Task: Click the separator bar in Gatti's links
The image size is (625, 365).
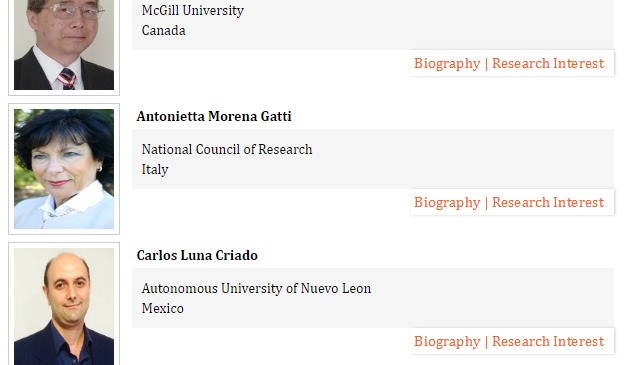Action: (486, 203)
